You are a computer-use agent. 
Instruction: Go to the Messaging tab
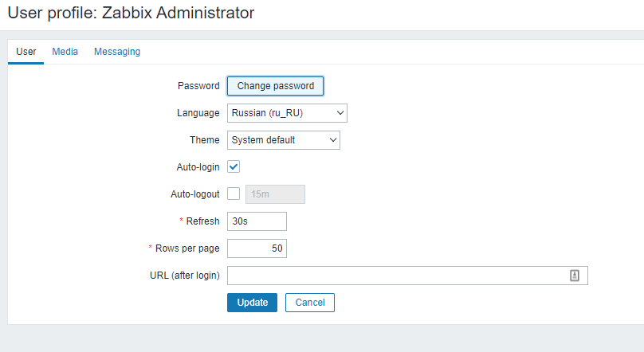pyautogui.click(x=117, y=52)
